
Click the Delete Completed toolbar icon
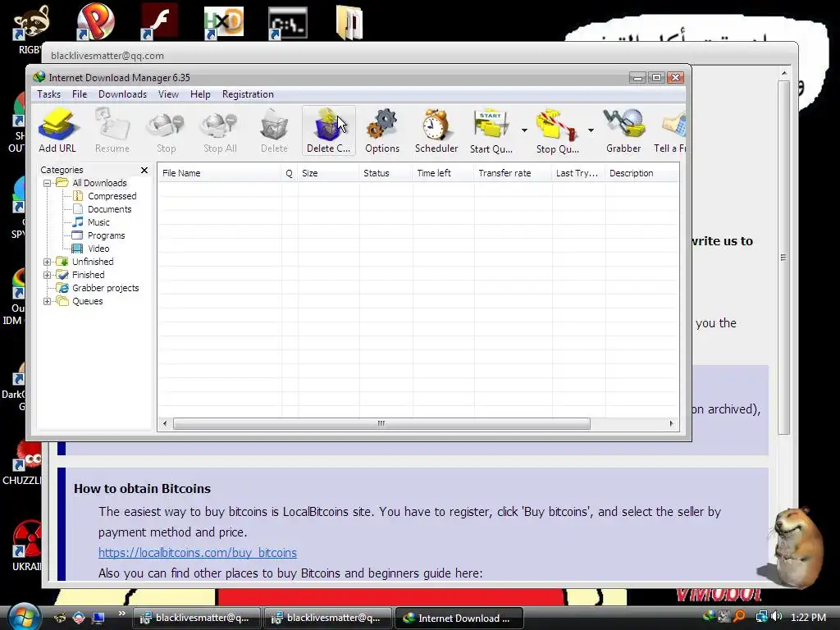(328, 130)
